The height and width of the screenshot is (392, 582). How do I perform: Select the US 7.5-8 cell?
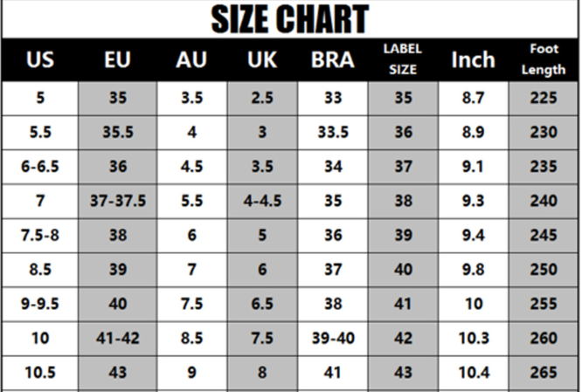(x=40, y=235)
